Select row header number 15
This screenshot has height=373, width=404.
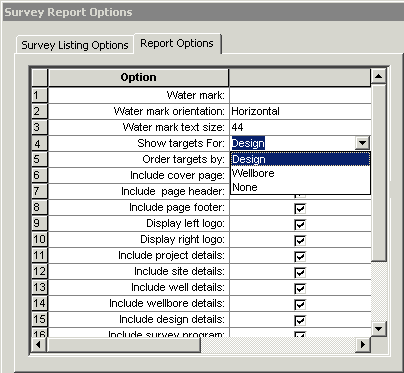[40, 319]
